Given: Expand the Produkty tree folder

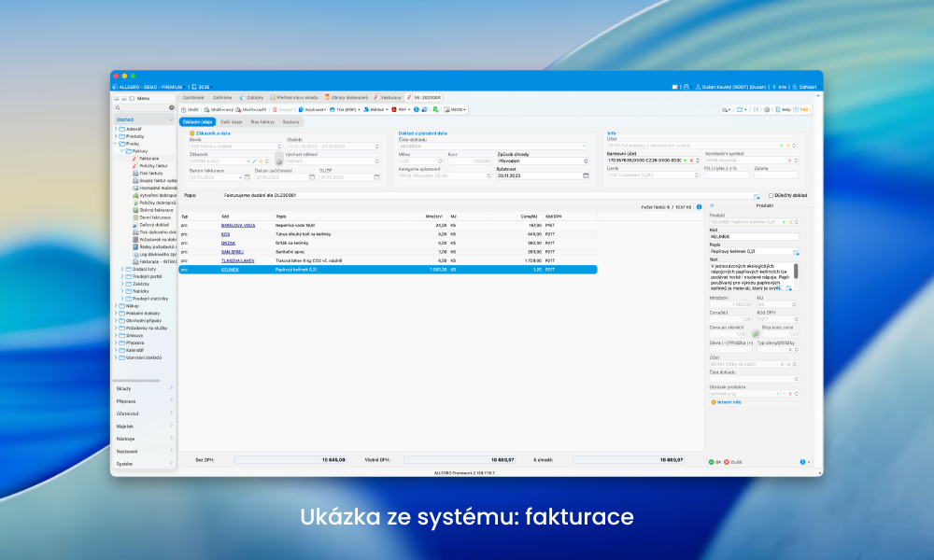Looking at the screenshot, I should [x=116, y=136].
